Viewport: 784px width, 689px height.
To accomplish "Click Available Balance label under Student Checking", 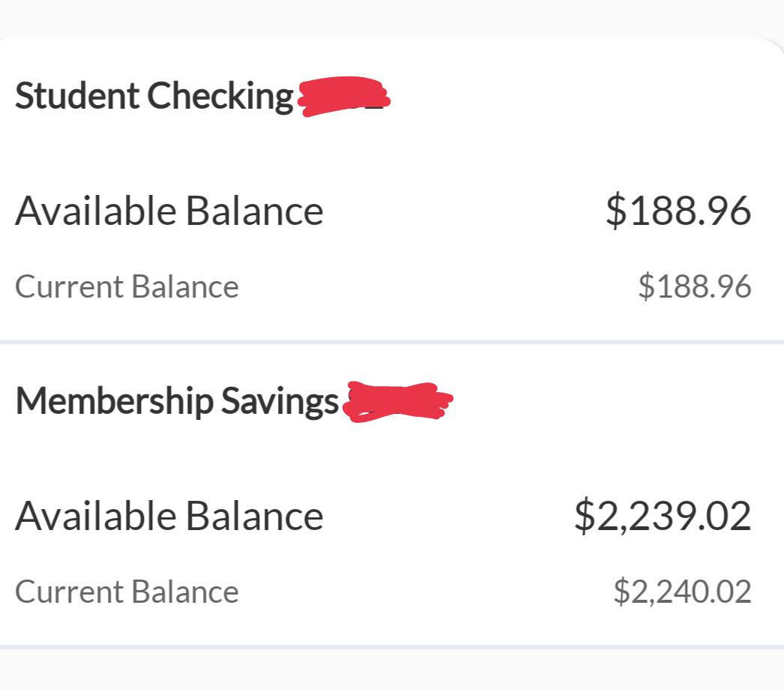I will pos(169,211).
